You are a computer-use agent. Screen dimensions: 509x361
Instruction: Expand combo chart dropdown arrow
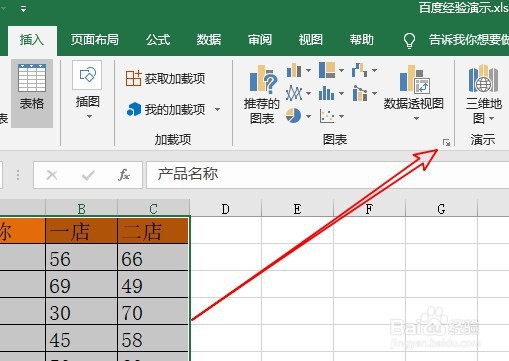(374, 93)
